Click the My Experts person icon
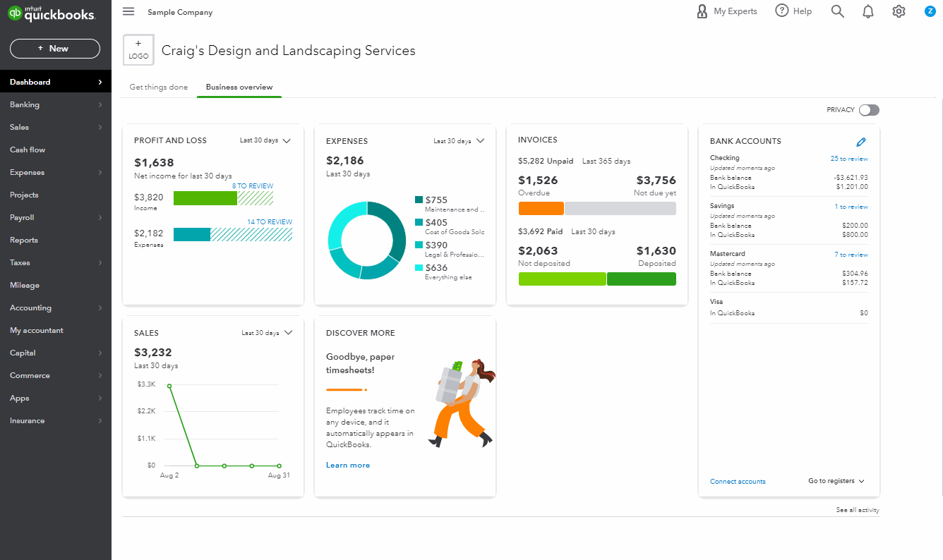 click(702, 11)
